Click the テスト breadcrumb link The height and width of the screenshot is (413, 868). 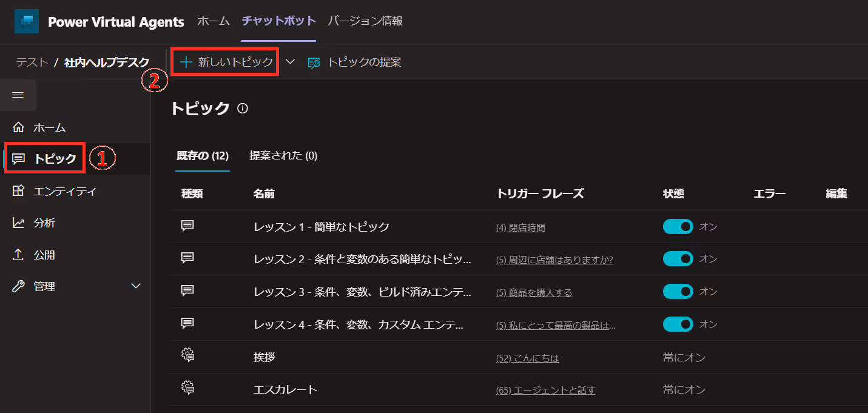click(32, 62)
